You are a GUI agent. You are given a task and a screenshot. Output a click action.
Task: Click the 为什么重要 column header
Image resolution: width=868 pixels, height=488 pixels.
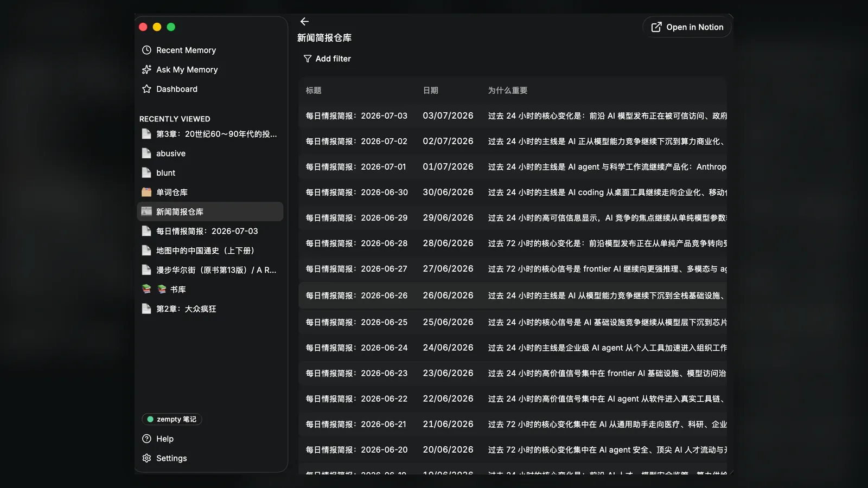[508, 91]
